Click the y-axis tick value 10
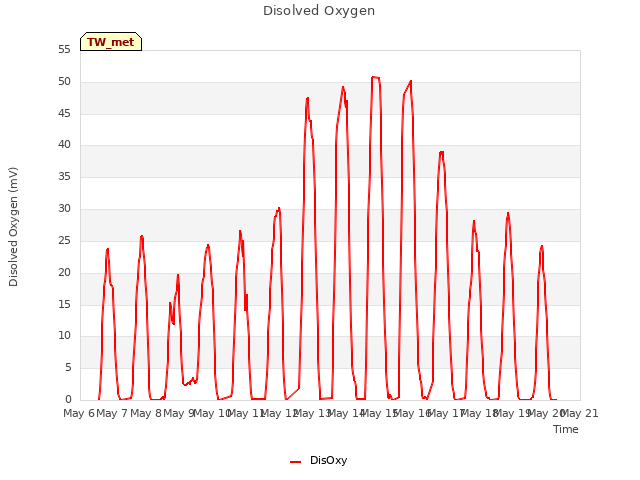The height and width of the screenshot is (480, 640). coord(64,336)
